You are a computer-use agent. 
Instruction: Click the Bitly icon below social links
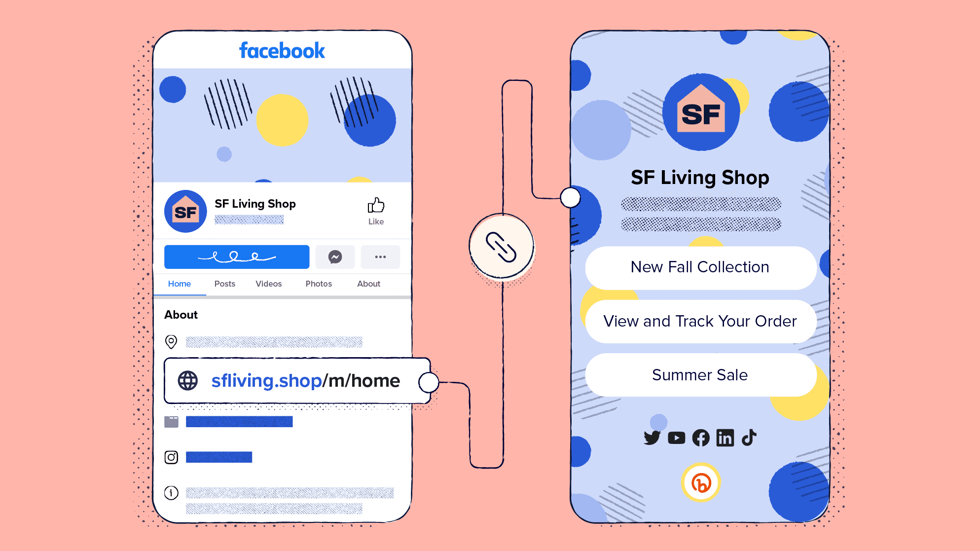[700, 482]
